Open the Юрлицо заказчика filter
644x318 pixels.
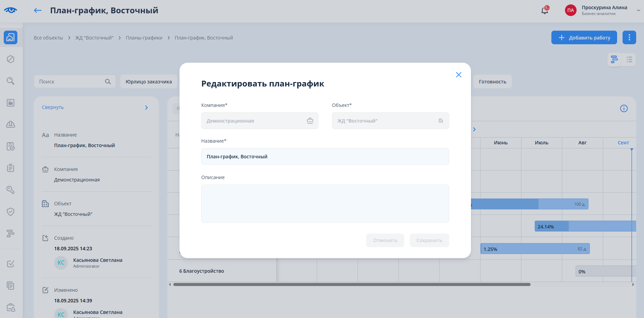click(148, 82)
